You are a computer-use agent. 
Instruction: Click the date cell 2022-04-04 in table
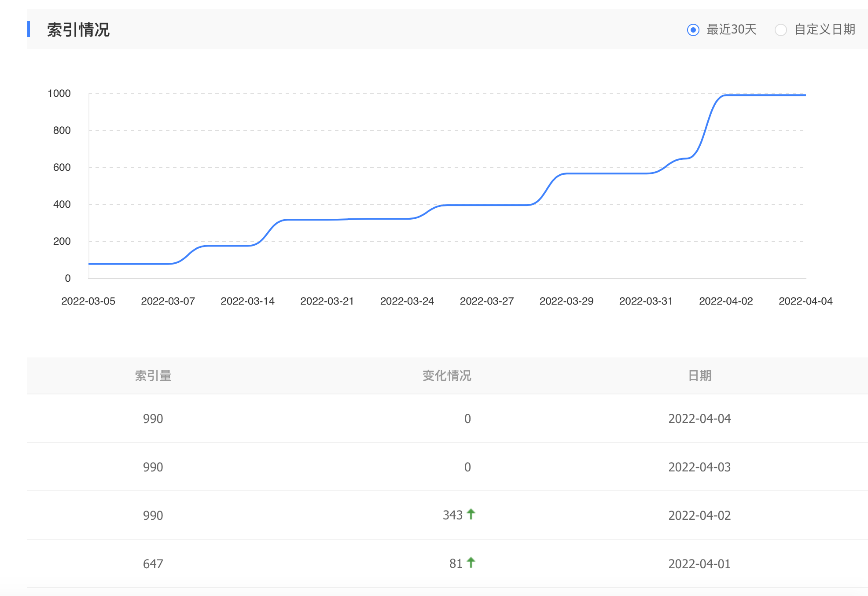click(700, 419)
